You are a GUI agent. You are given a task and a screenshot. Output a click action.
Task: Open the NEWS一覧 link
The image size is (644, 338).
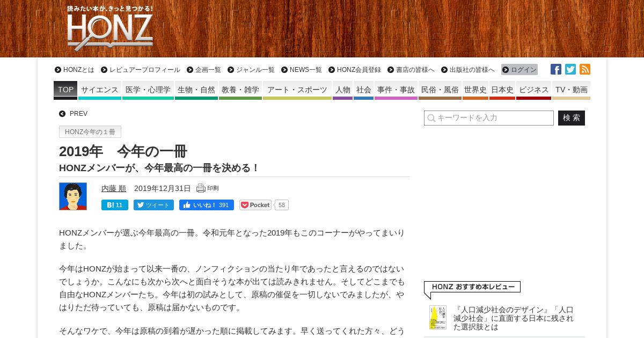coord(302,70)
